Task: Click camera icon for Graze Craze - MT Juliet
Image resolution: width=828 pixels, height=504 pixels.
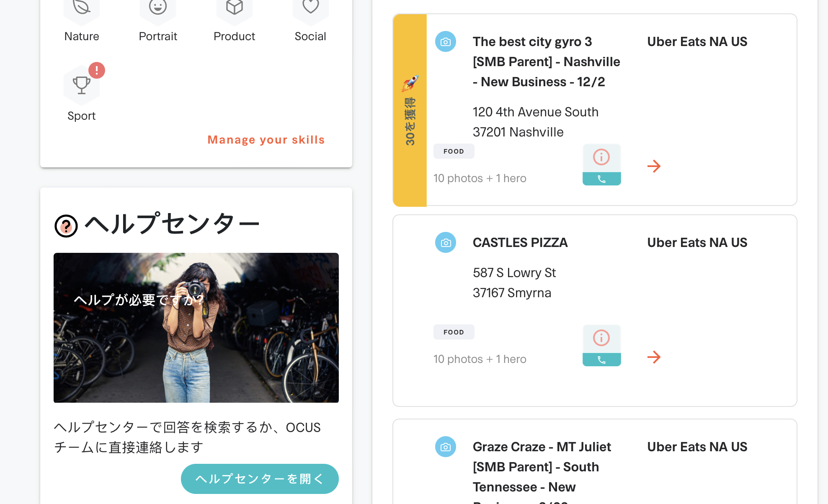Action: tap(446, 447)
